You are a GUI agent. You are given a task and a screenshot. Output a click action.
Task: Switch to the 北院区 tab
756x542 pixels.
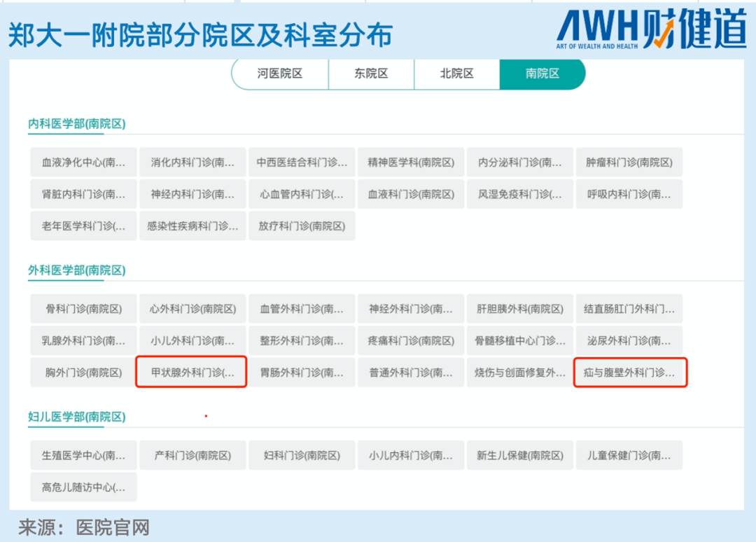coord(456,74)
